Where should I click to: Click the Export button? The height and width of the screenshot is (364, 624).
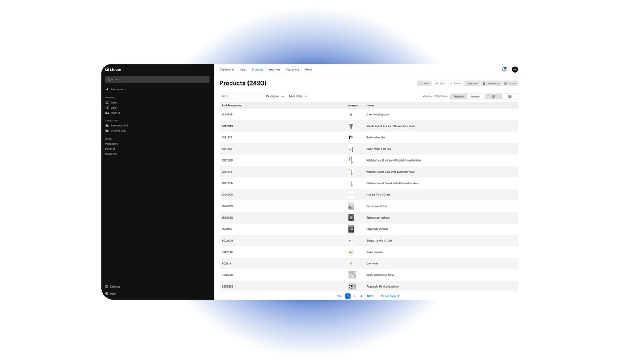510,83
